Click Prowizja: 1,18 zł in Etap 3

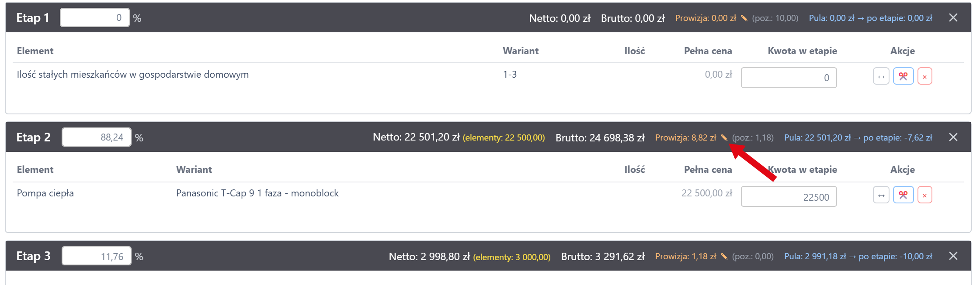coord(685,257)
